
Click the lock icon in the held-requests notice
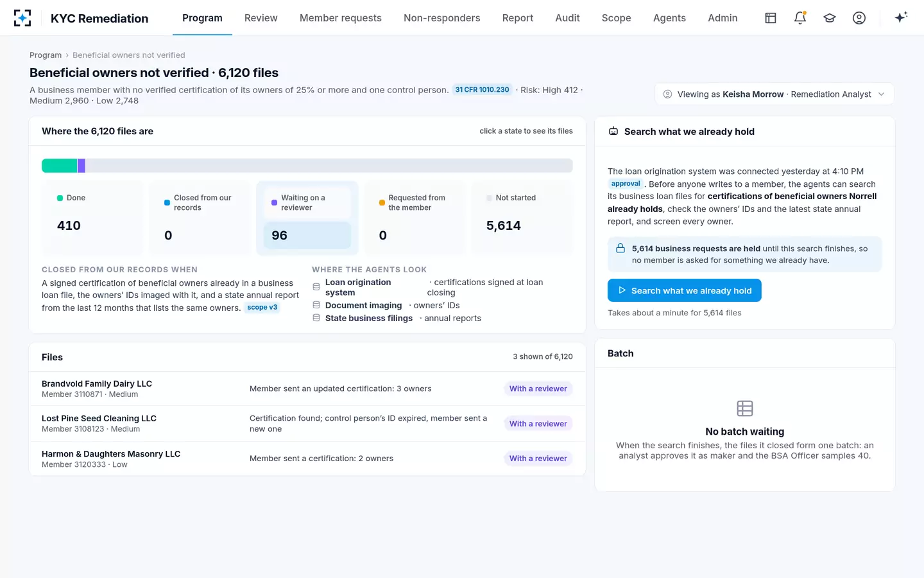620,249
